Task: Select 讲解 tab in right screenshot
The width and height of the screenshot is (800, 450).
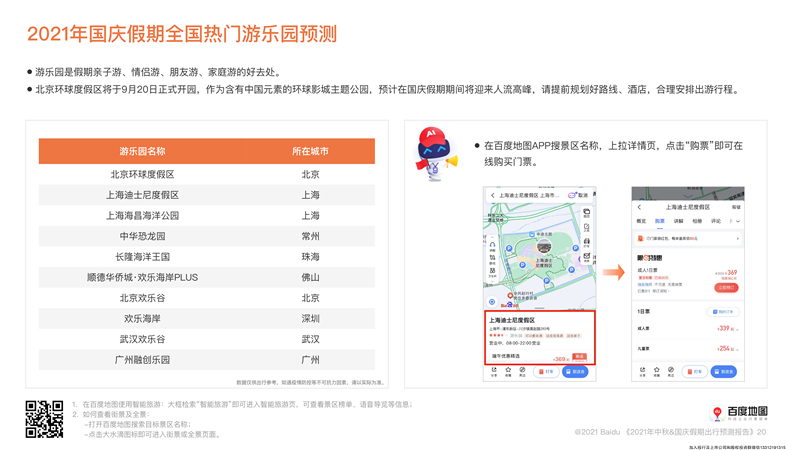Action: click(x=679, y=221)
